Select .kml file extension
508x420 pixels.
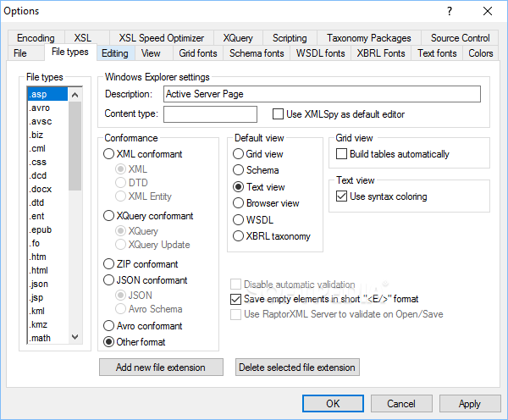(x=47, y=311)
